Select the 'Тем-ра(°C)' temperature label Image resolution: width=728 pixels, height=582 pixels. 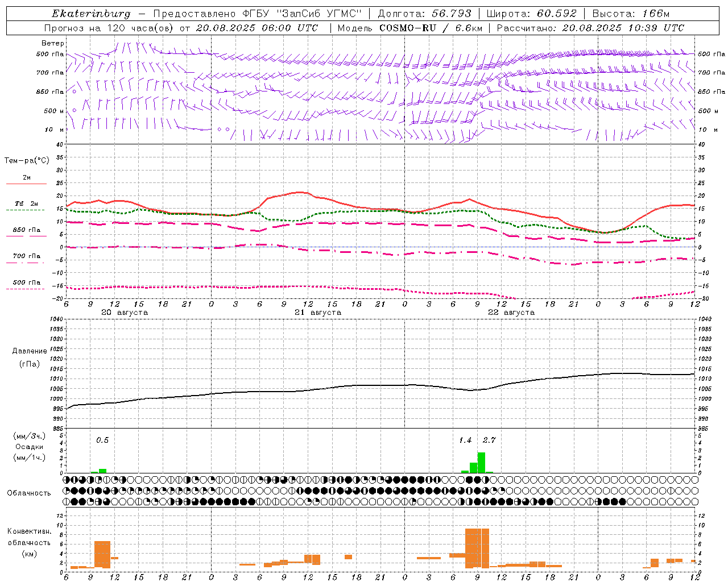(27, 160)
